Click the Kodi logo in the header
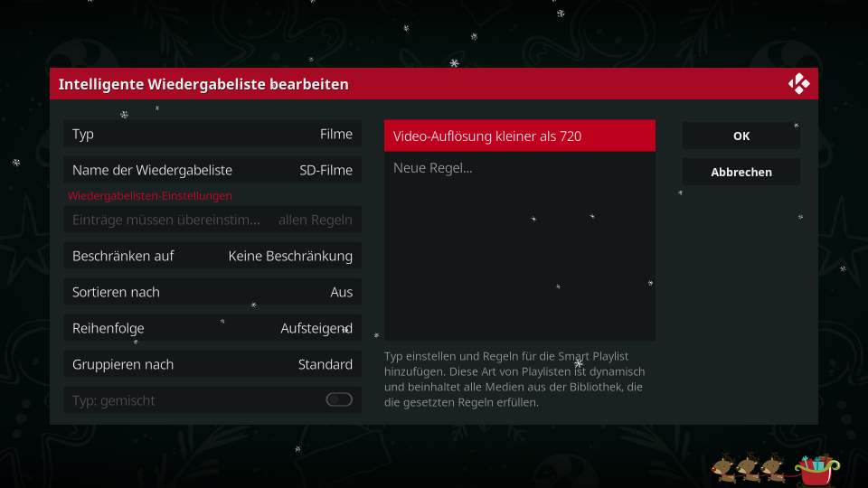 [798, 84]
